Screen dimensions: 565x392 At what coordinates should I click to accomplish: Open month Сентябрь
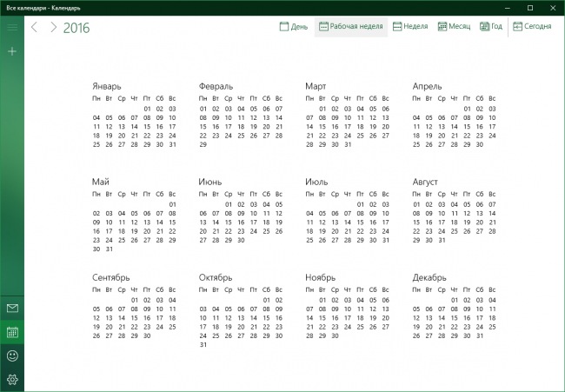[110, 277]
